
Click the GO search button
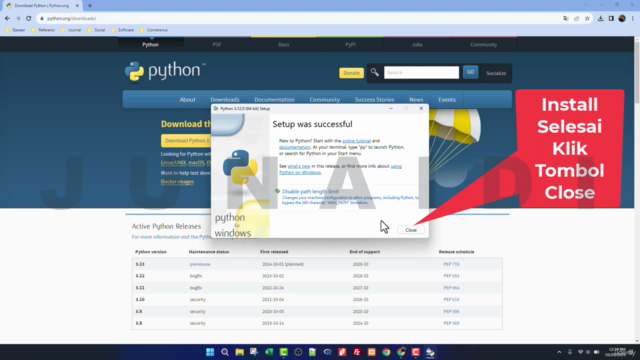(x=470, y=72)
